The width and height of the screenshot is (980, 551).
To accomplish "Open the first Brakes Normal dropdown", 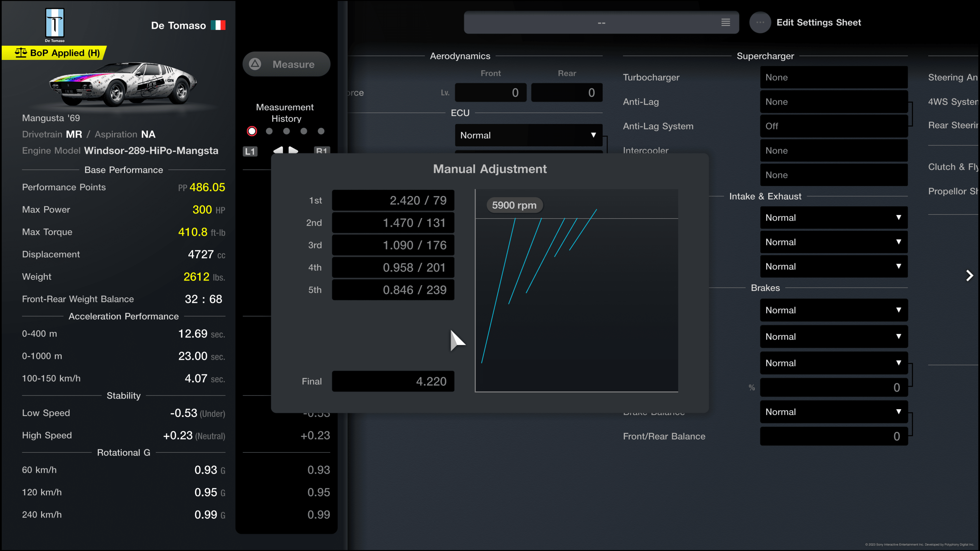I will click(834, 310).
